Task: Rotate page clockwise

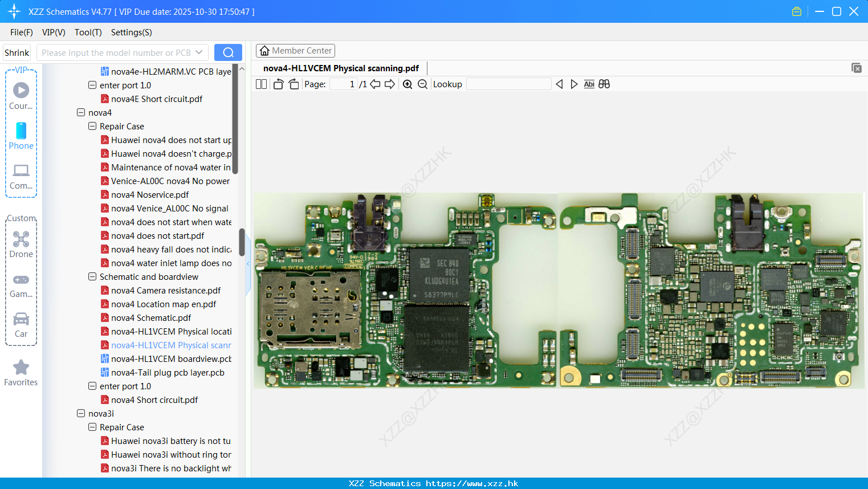Action: (x=294, y=84)
